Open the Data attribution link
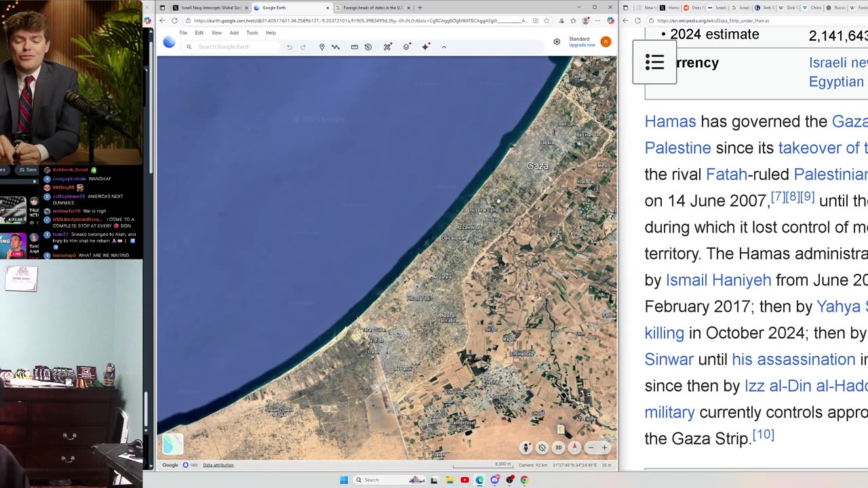868x488 pixels. coord(218,465)
